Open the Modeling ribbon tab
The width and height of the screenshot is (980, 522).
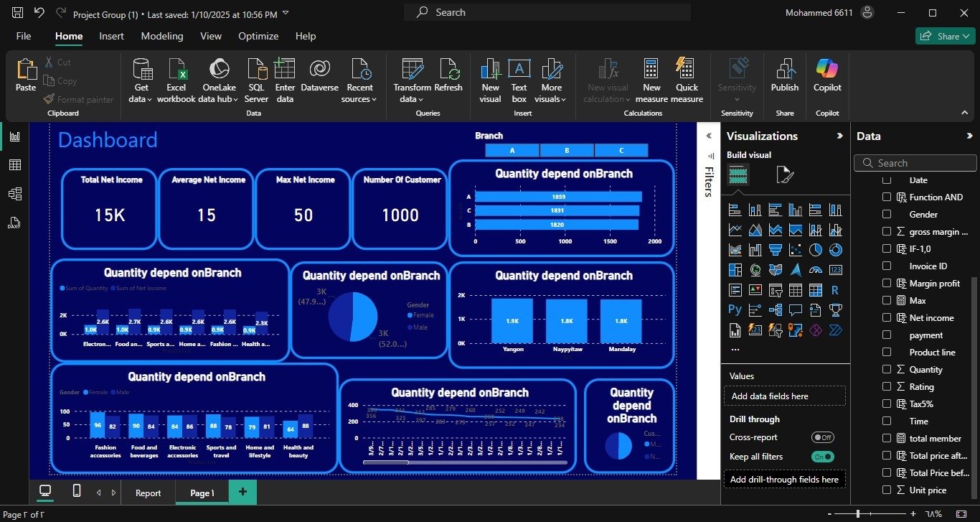(161, 36)
